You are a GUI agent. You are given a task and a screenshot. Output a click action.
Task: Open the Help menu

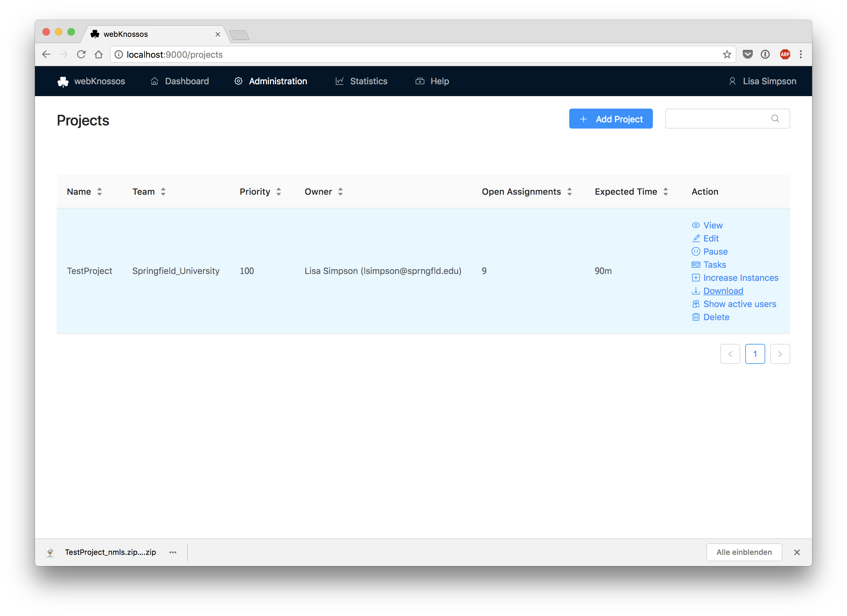coord(432,81)
